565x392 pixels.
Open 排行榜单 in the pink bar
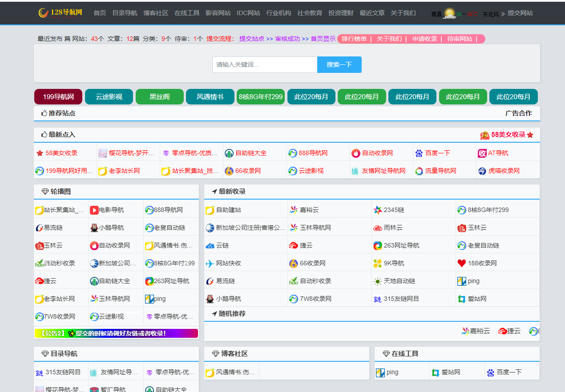[354, 39]
